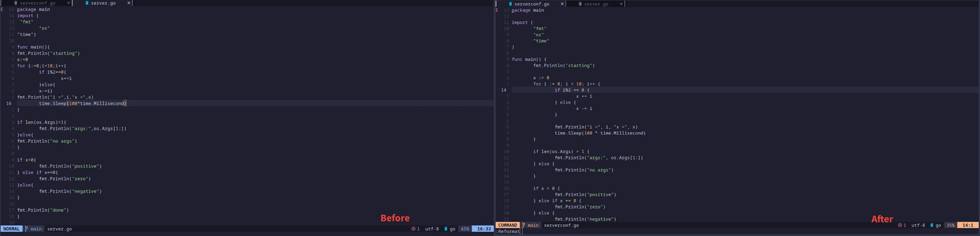The image size is (980, 236).
Task: Click fmt.Println("no args") line in Before editor
Action: 47,141
